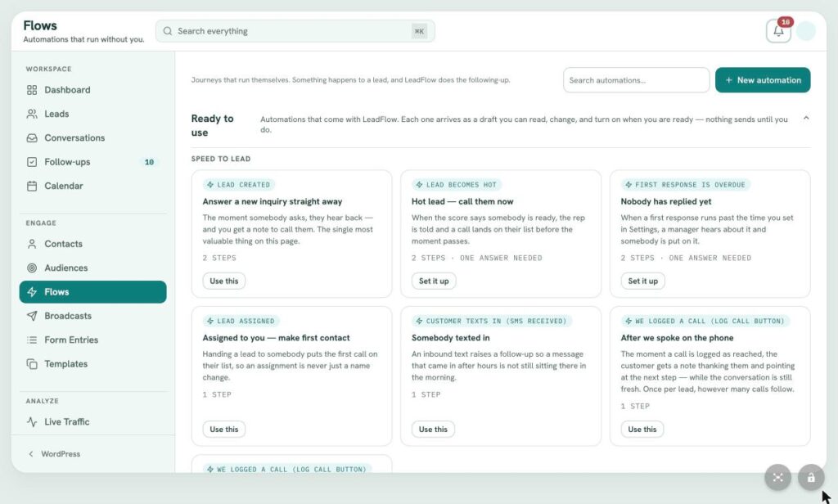Image resolution: width=838 pixels, height=504 pixels.
Task: Click the Contacts person icon
Action: tap(32, 244)
